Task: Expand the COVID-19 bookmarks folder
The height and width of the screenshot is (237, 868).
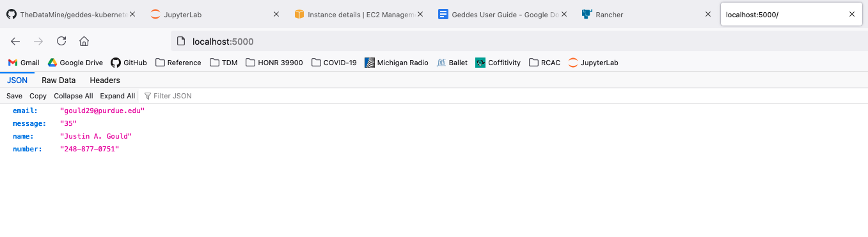Action: point(334,63)
